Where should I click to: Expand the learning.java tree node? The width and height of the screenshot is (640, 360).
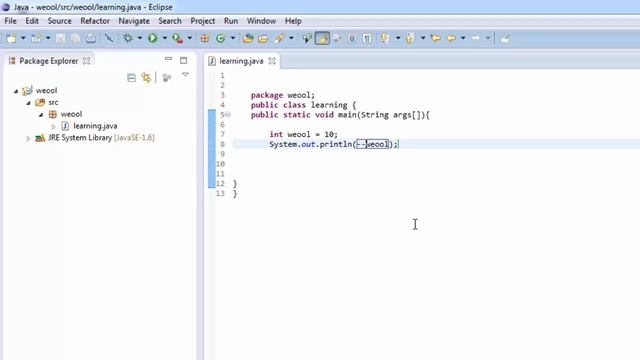pos(53,127)
